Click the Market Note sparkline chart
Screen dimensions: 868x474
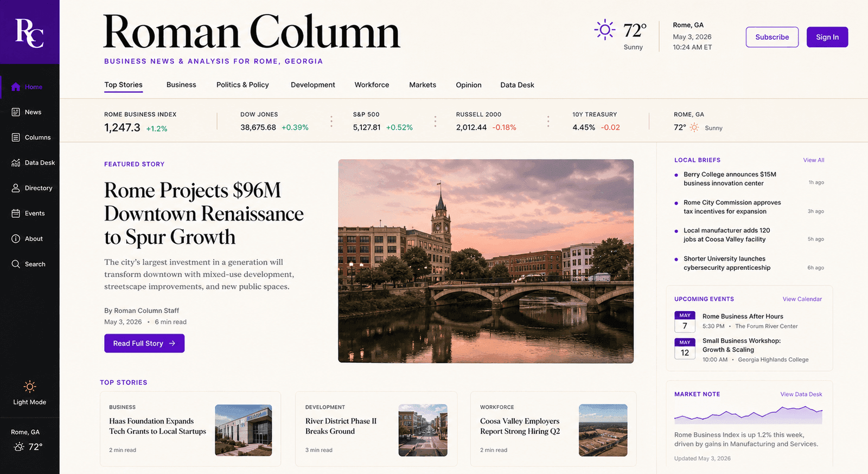point(748,415)
